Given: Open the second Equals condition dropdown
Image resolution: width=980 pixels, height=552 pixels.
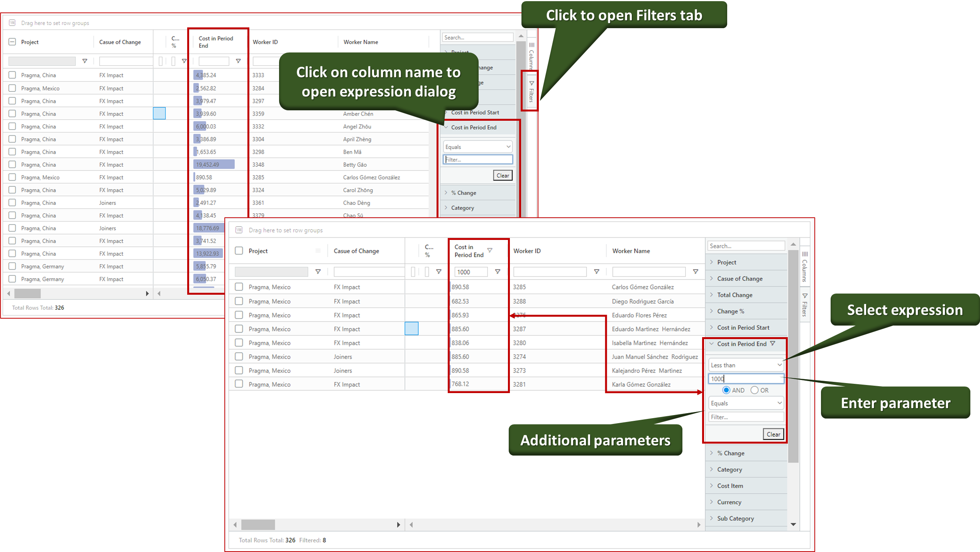Looking at the screenshot, I should tap(746, 403).
